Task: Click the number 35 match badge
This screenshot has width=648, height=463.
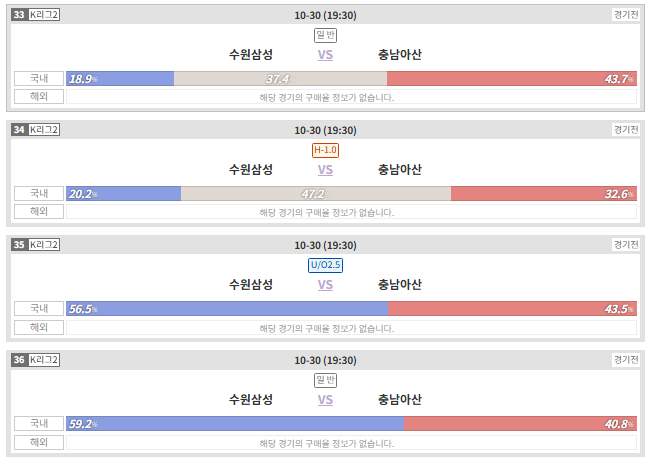Action: pos(19,245)
